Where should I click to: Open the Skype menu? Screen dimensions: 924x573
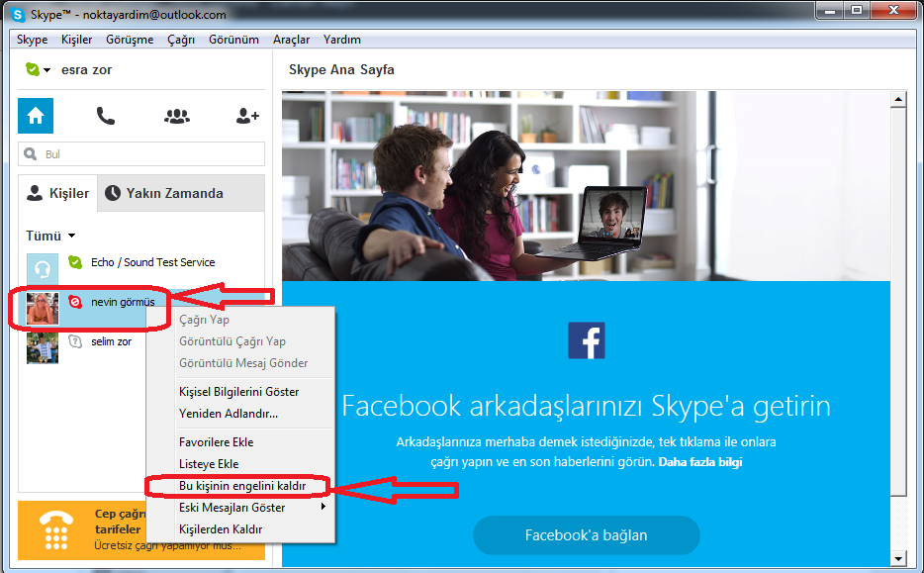point(33,40)
